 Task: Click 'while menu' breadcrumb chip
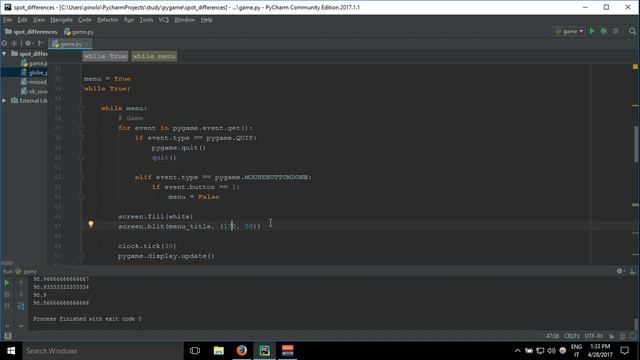pyautogui.click(x=154, y=56)
